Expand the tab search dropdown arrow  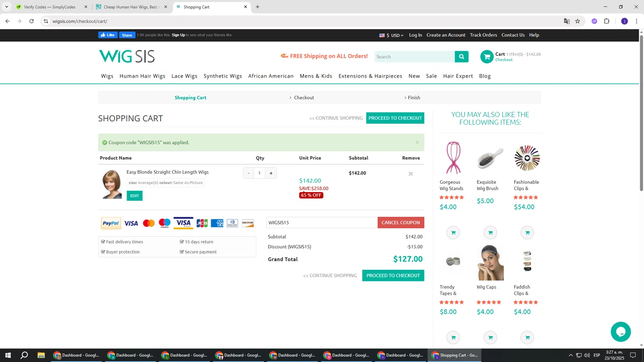[x=6, y=7]
